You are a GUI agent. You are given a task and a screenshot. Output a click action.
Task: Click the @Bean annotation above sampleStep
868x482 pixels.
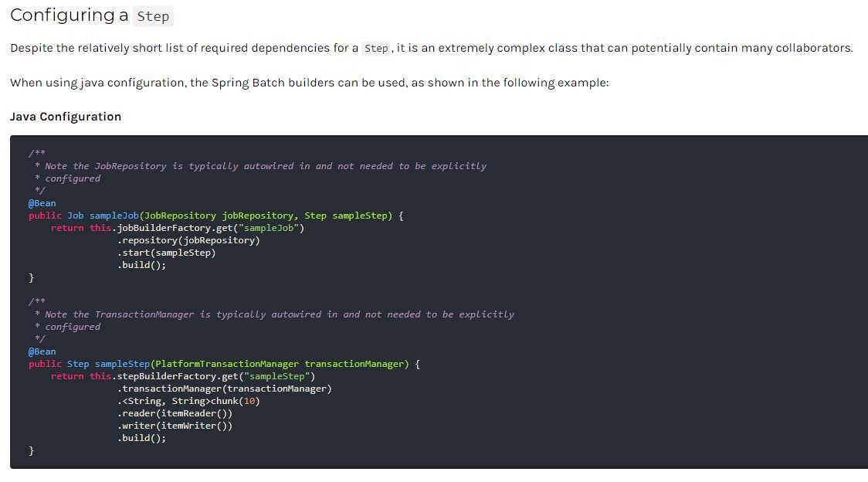click(x=42, y=351)
